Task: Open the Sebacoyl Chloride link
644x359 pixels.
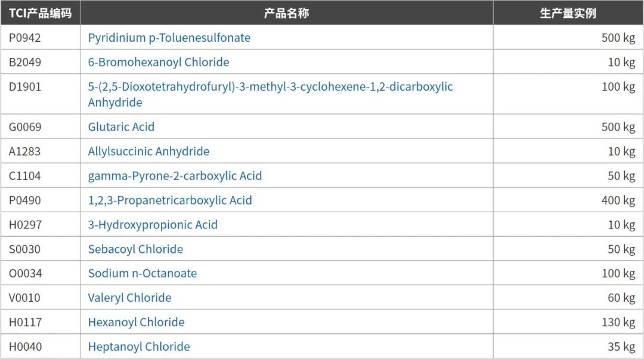Action: click(135, 249)
